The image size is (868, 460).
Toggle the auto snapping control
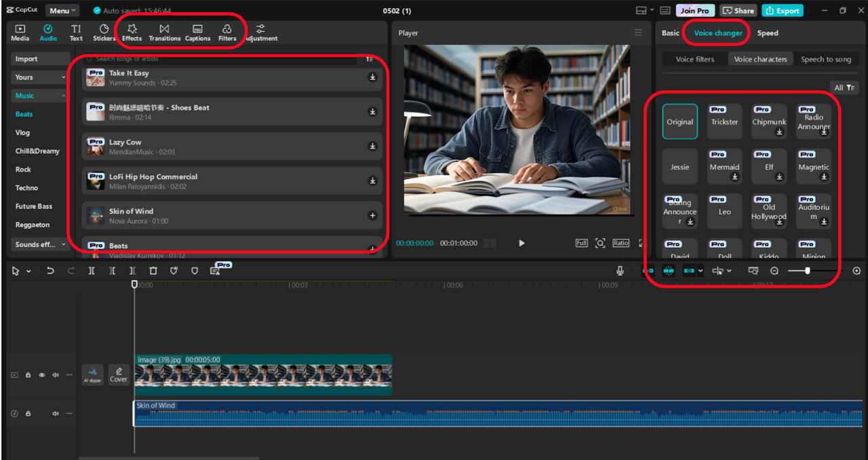coord(669,271)
